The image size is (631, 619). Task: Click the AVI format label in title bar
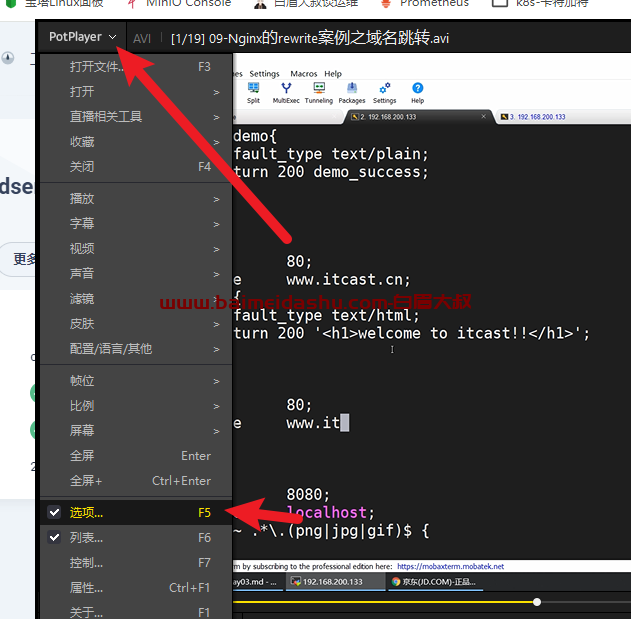142,39
